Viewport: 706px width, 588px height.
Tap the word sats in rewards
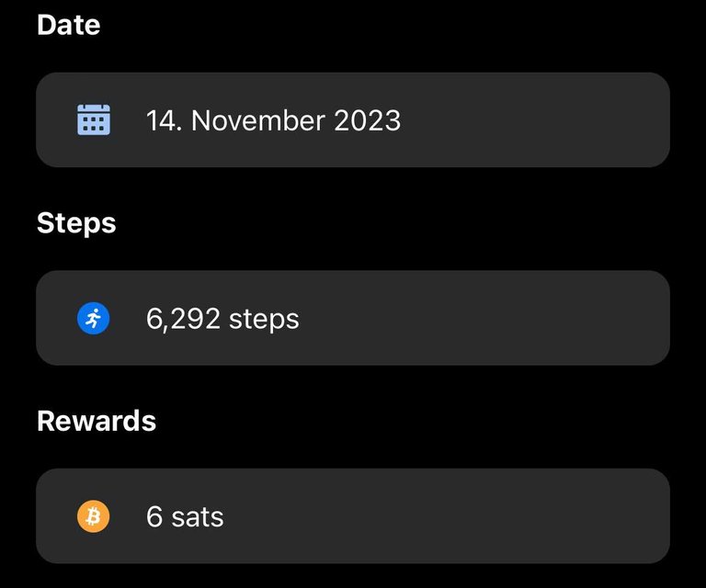click(198, 517)
